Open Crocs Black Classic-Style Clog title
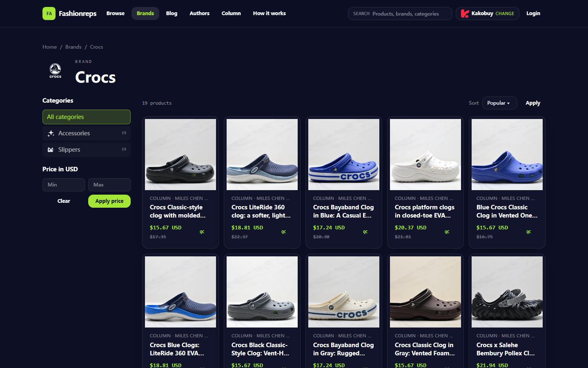Screen dimensions: 588x368 click(x=261, y=349)
